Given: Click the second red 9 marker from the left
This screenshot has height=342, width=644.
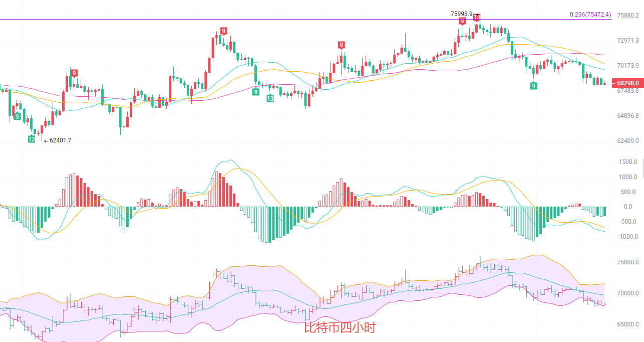Looking at the screenshot, I should 223,32.
